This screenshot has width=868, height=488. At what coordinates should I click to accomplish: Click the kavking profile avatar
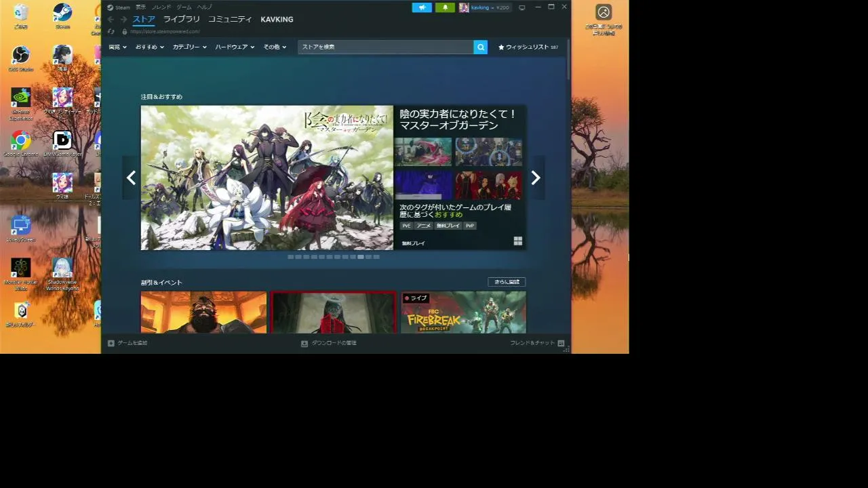pyautogui.click(x=464, y=7)
